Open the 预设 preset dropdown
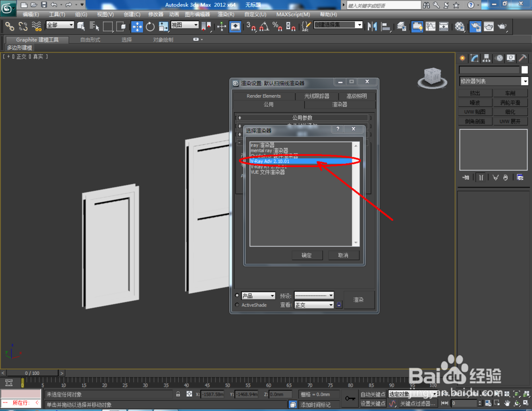The width and height of the screenshot is (532, 411). (314, 296)
